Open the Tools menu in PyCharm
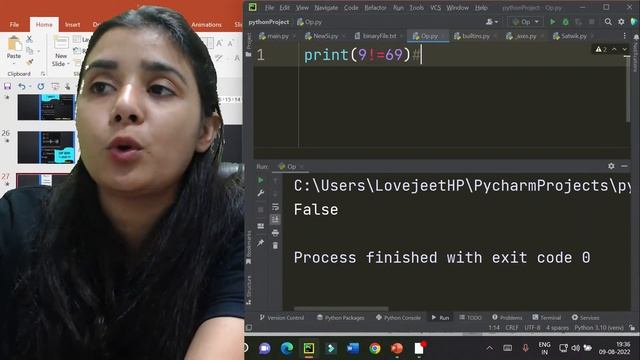Screen dimensions: 640x360 (416, 8)
